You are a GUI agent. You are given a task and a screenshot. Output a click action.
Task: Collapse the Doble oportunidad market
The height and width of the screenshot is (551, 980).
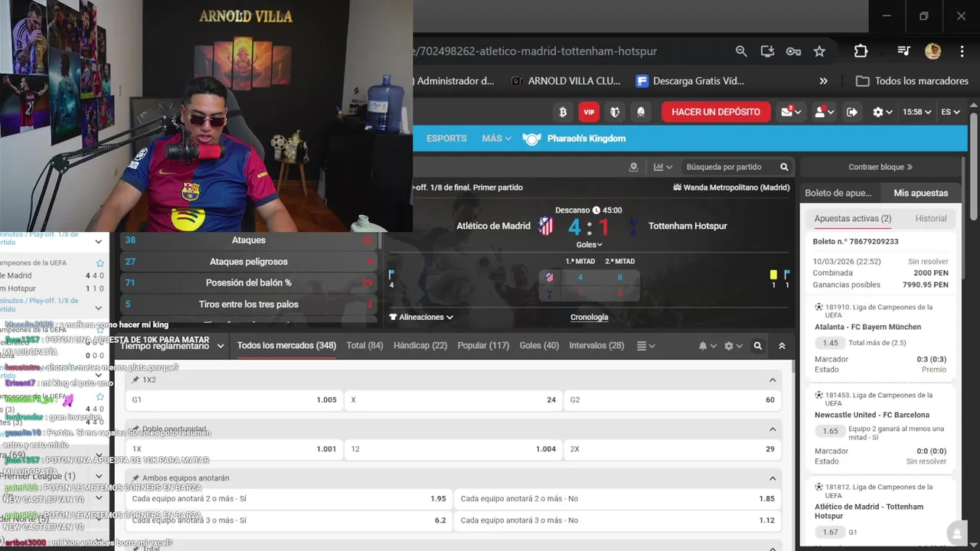pos(773,429)
